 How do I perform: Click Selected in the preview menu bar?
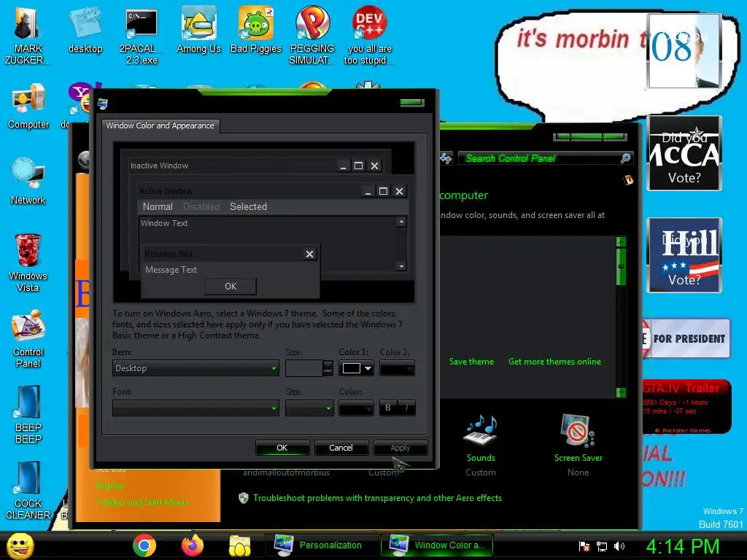(x=248, y=206)
